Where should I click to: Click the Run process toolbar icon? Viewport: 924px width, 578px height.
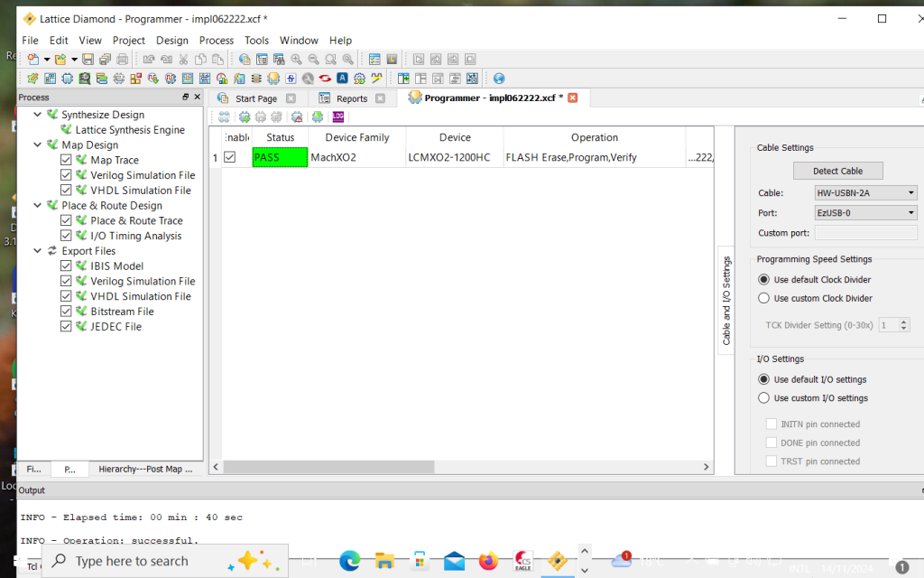(419, 59)
